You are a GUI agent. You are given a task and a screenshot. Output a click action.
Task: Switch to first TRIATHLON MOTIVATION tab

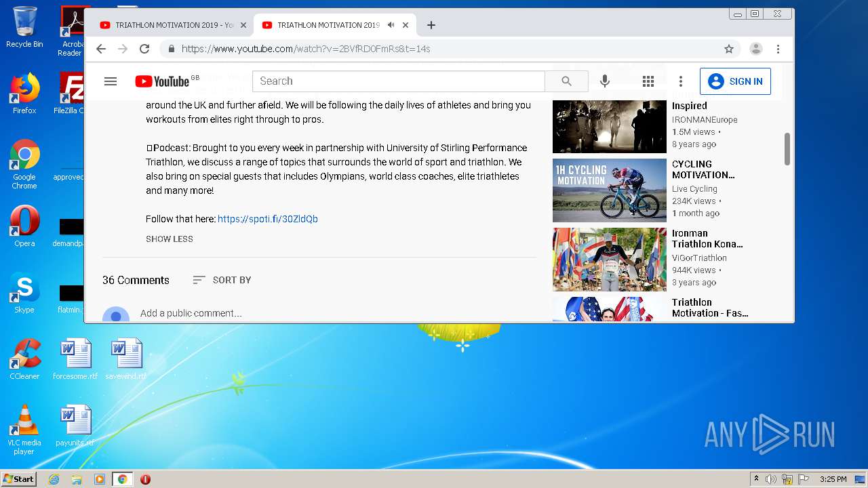pos(172,25)
